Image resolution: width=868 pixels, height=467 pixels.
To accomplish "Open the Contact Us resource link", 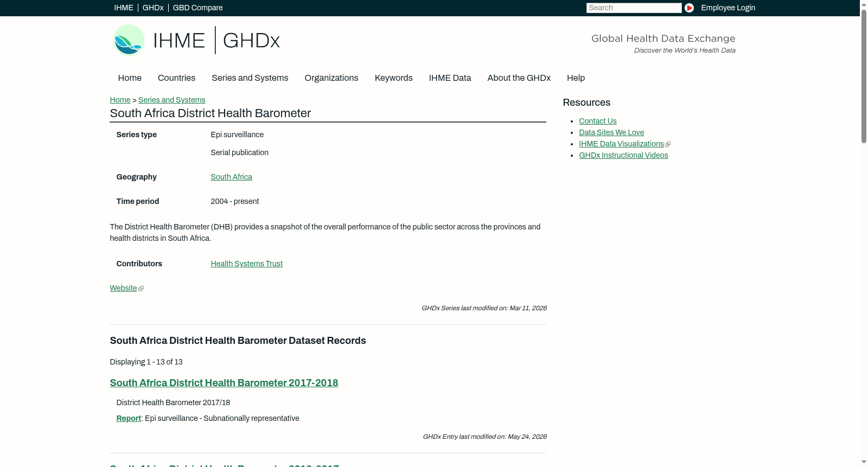I will [598, 121].
